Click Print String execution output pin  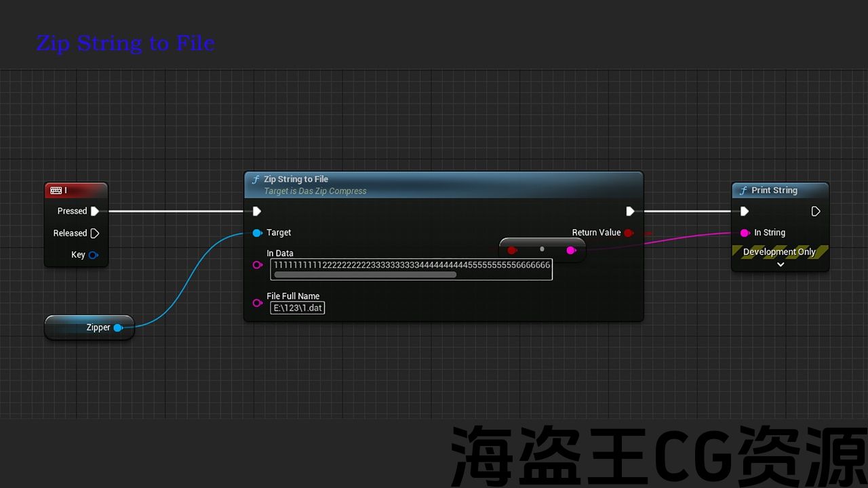816,211
